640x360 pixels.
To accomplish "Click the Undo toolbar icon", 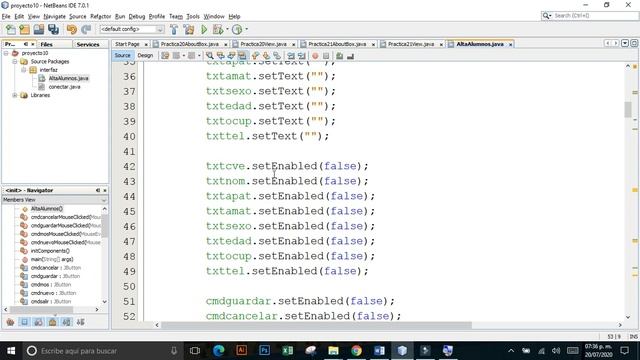I will [x=71, y=29].
